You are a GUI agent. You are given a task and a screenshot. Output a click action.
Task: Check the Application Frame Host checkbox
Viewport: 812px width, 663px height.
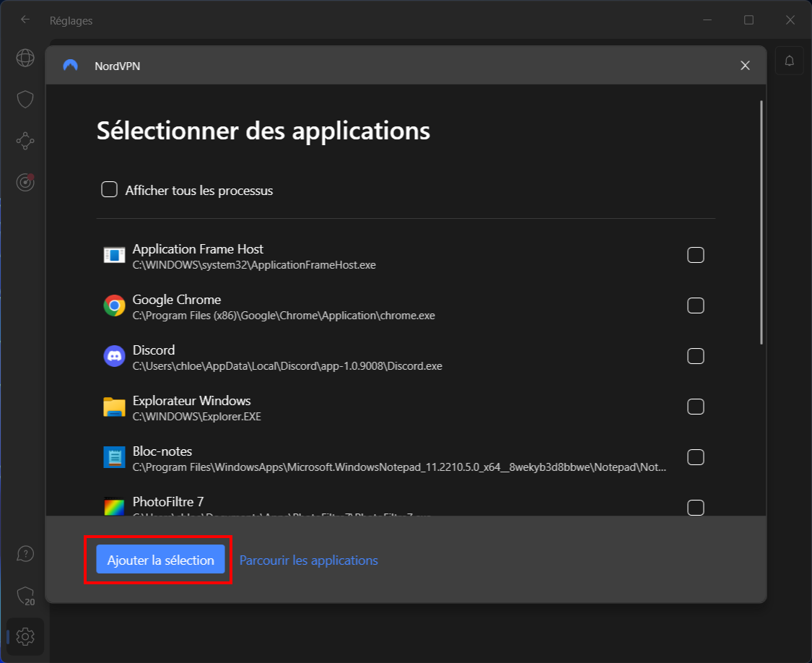696,255
